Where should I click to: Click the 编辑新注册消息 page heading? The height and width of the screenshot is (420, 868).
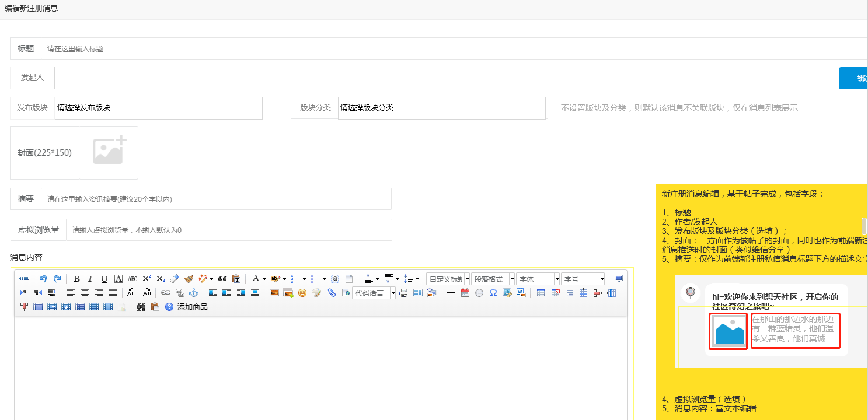pos(31,8)
